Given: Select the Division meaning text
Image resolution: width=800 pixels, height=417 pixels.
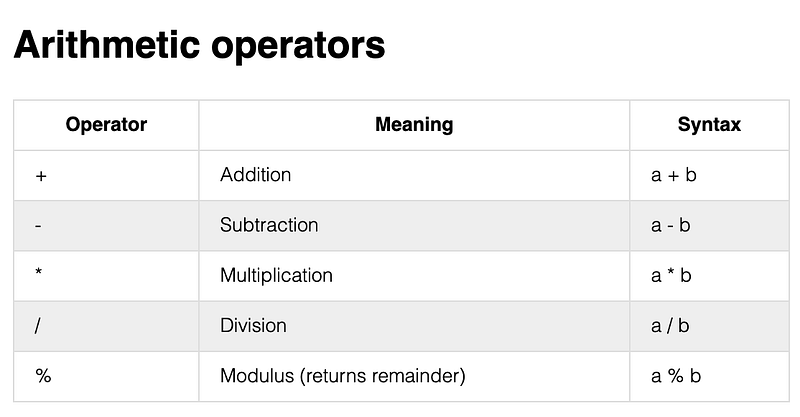Looking at the screenshot, I should tap(253, 326).
